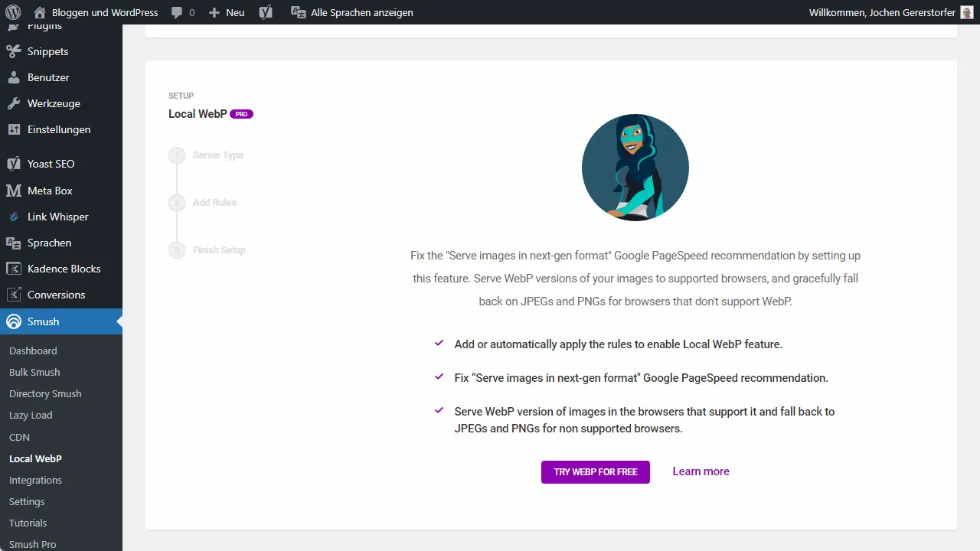This screenshot has height=551, width=980.
Task: Click the user avatar in admin bar
Action: coord(967,12)
